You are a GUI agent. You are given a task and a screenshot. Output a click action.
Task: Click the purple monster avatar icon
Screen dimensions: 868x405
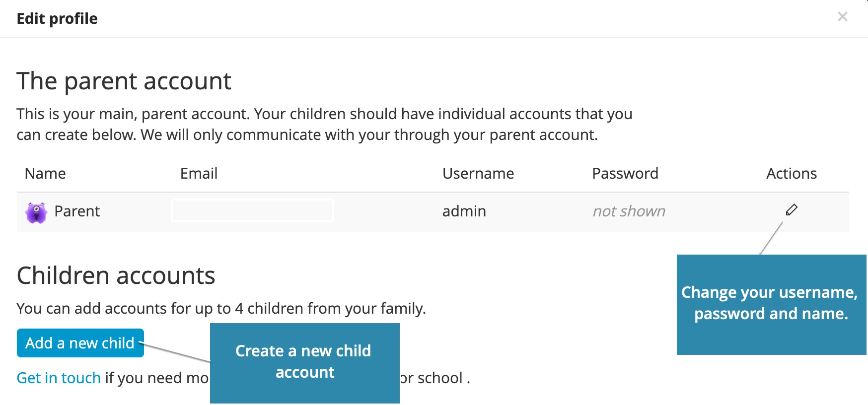pos(36,212)
